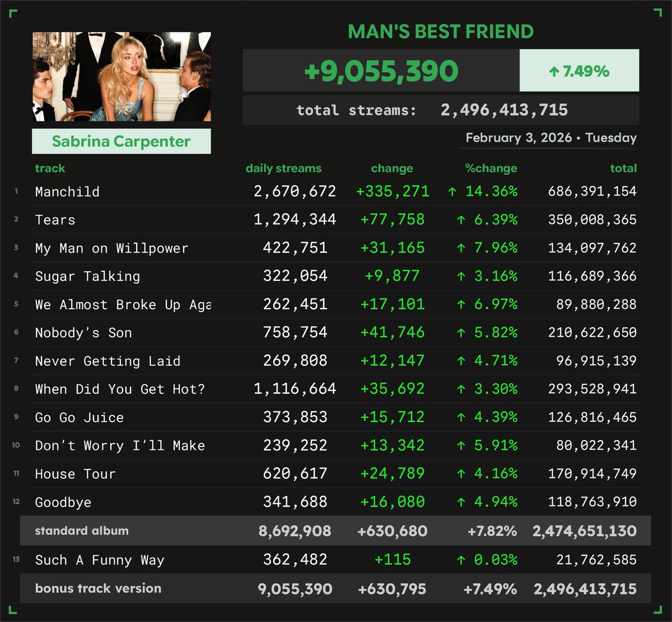Select the Go Go Juice track
Screen dimensions: 672x622
pyautogui.click(x=80, y=418)
